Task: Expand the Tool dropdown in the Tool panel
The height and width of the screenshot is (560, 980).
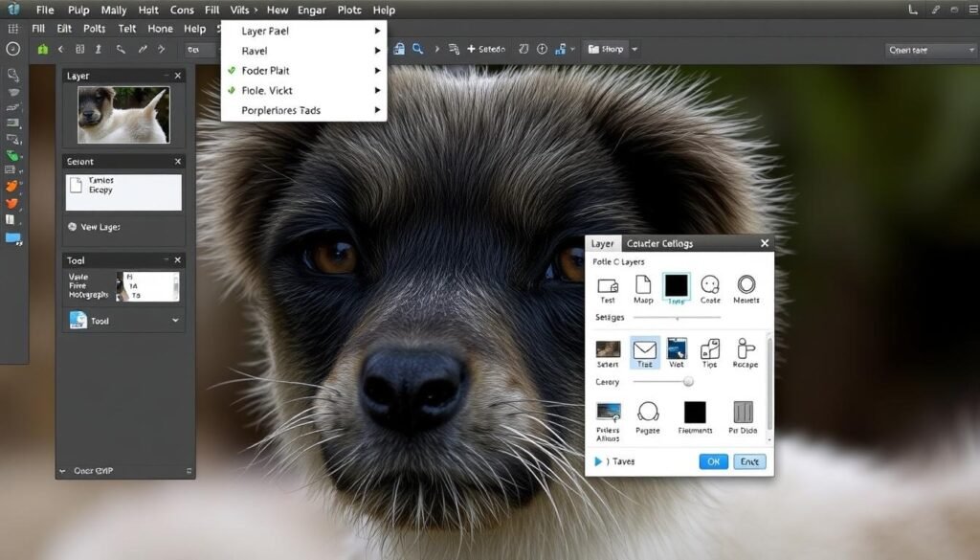Action: point(174,321)
